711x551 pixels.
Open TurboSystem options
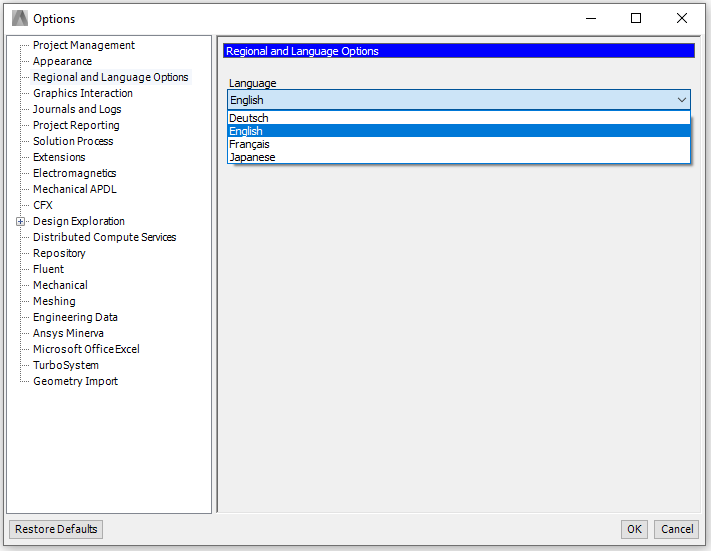[66, 365]
